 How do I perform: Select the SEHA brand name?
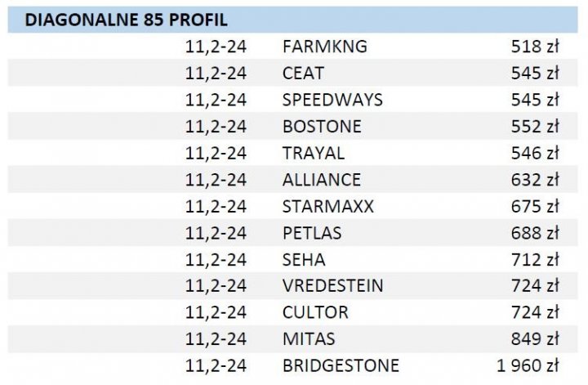304,260
